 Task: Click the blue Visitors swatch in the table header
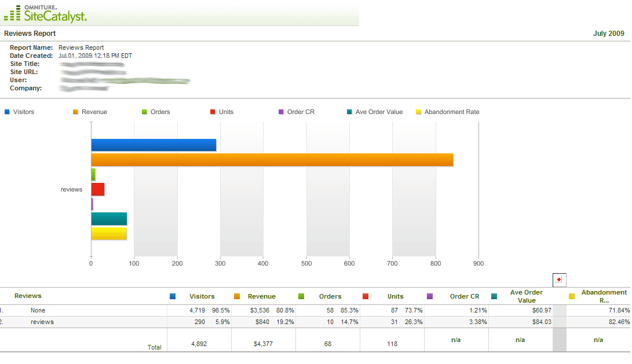173,296
